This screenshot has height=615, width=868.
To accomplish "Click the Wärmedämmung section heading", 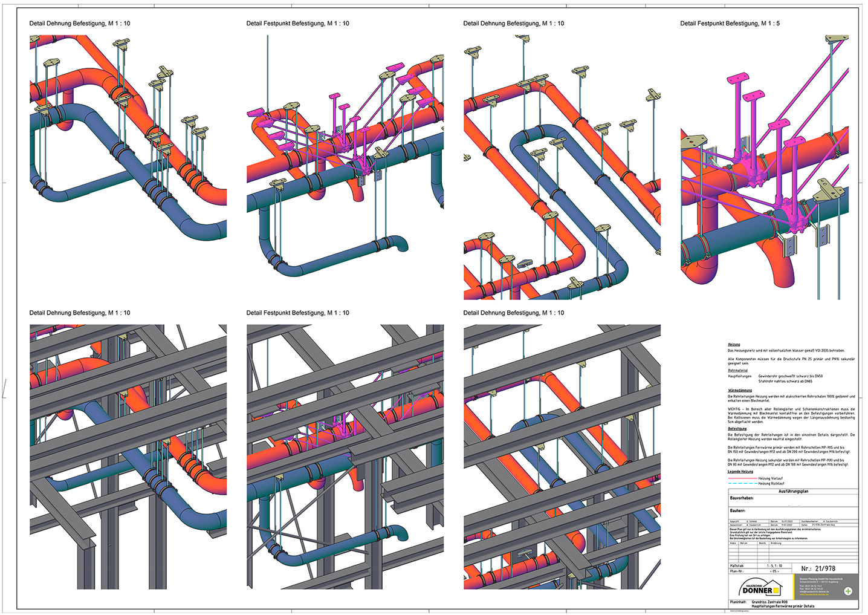I will click(x=739, y=391).
